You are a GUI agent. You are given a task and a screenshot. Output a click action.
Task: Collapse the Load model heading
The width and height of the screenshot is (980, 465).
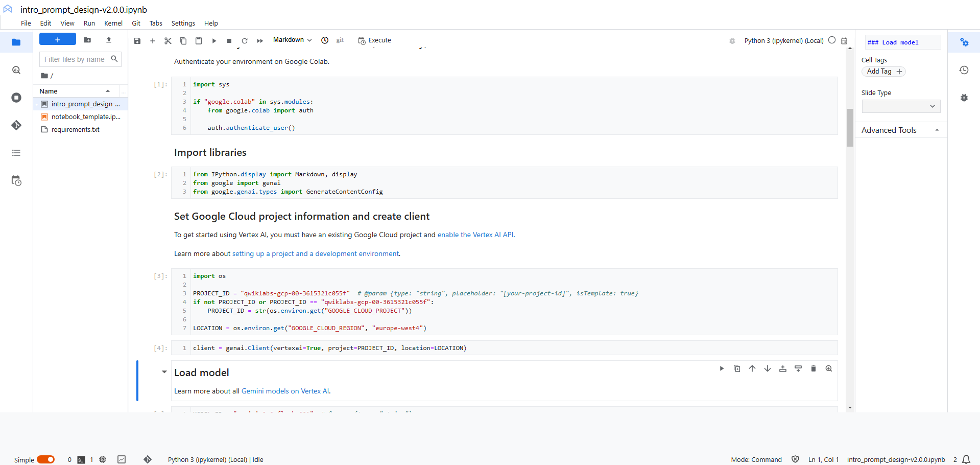pos(164,372)
